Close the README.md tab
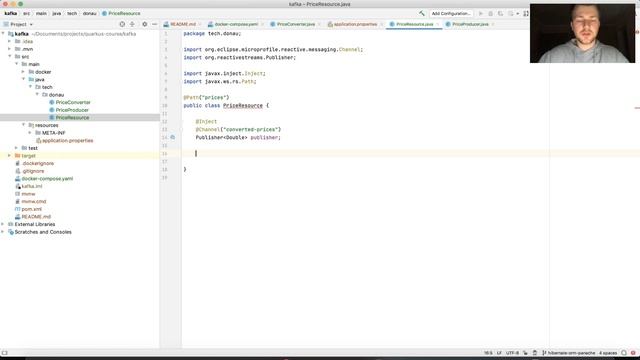 pos(200,24)
